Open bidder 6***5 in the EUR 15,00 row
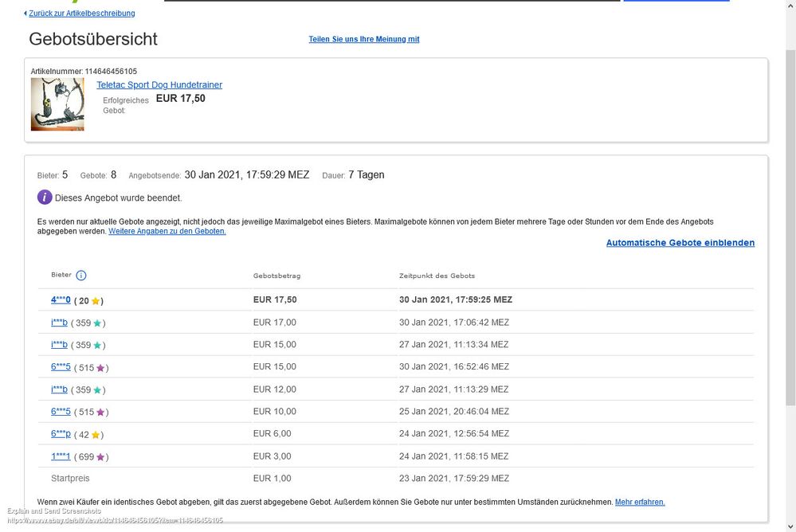 (x=61, y=367)
